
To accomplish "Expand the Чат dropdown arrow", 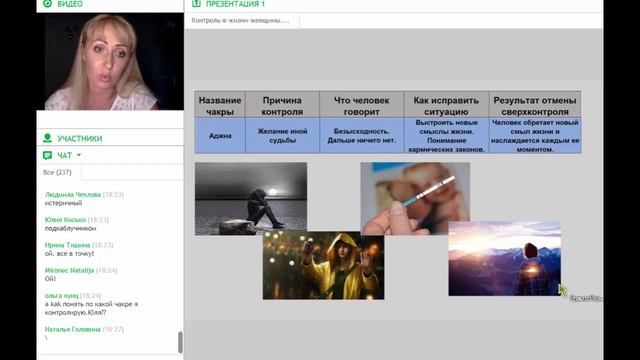I will (x=79, y=155).
